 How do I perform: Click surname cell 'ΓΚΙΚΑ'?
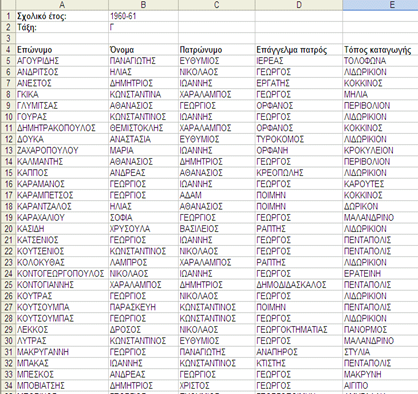click(62, 94)
